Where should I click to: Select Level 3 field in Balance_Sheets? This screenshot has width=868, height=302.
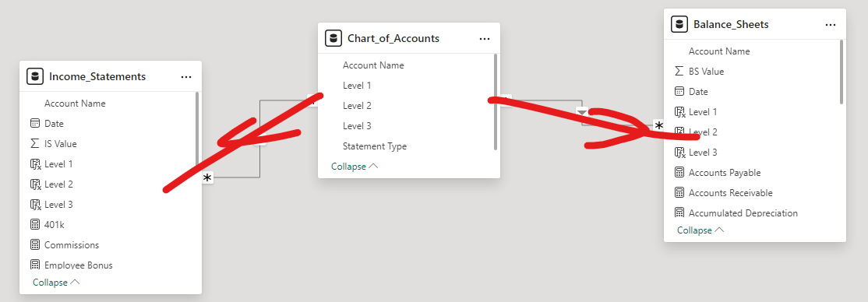[x=703, y=153]
